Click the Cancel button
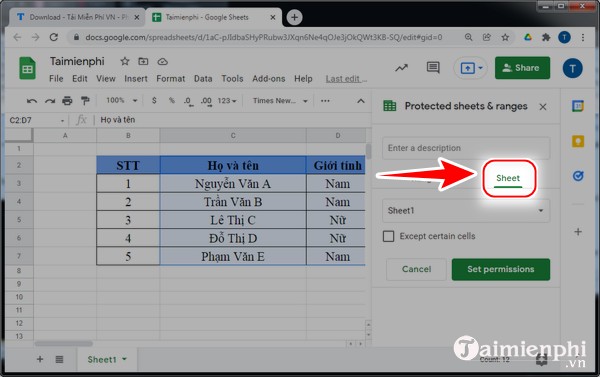The width and height of the screenshot is (600, 377). [x=416, y=269]
